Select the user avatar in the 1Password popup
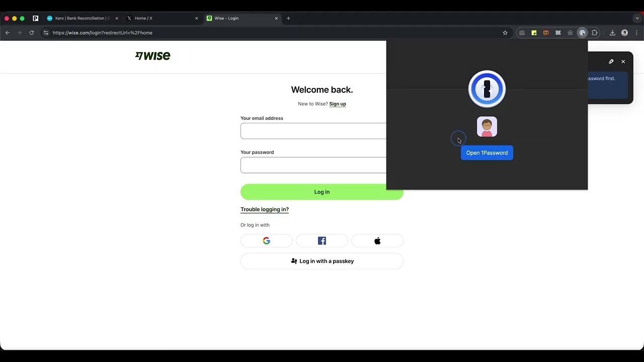This screenshot has height=362, width=644. pos(487,127)
